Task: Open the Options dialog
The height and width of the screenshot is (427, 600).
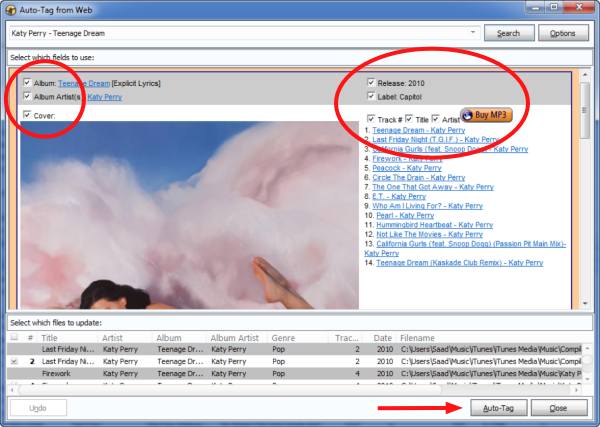Action: tap(563, 33)
